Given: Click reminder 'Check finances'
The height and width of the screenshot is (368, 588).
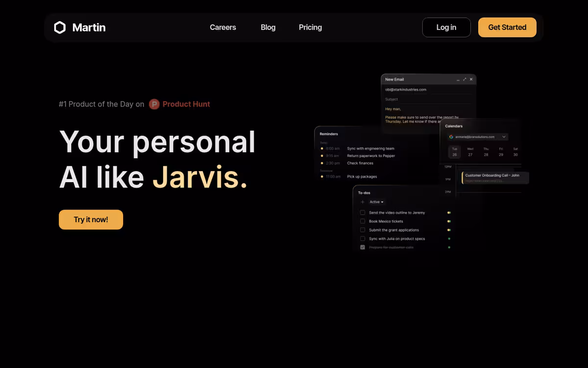Looking at the screenshot, I should click(360, 163).
